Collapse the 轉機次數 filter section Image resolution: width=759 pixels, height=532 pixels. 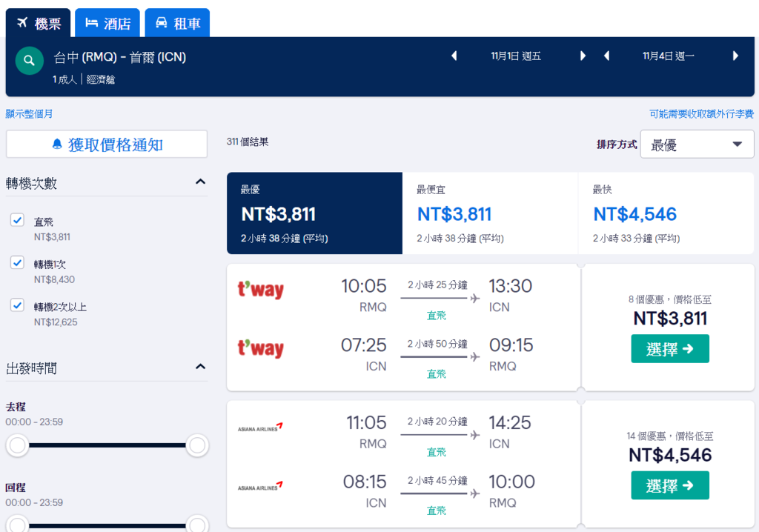click(200, 182)
